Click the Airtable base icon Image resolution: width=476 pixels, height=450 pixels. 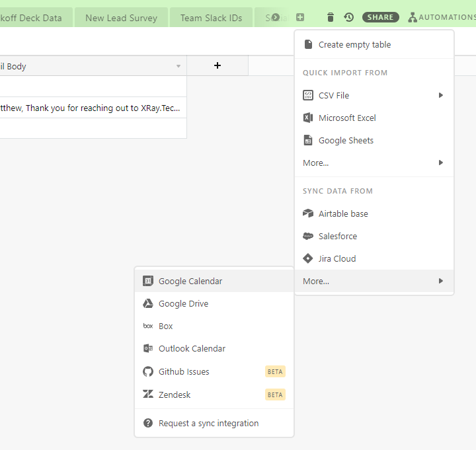pyautogui.click(x=308, y=213)
